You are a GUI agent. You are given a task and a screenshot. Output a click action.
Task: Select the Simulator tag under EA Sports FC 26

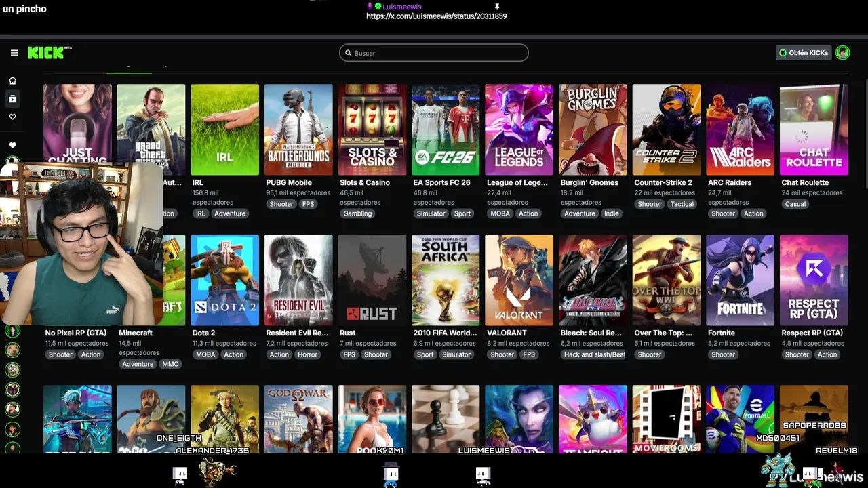pos(431,213)
